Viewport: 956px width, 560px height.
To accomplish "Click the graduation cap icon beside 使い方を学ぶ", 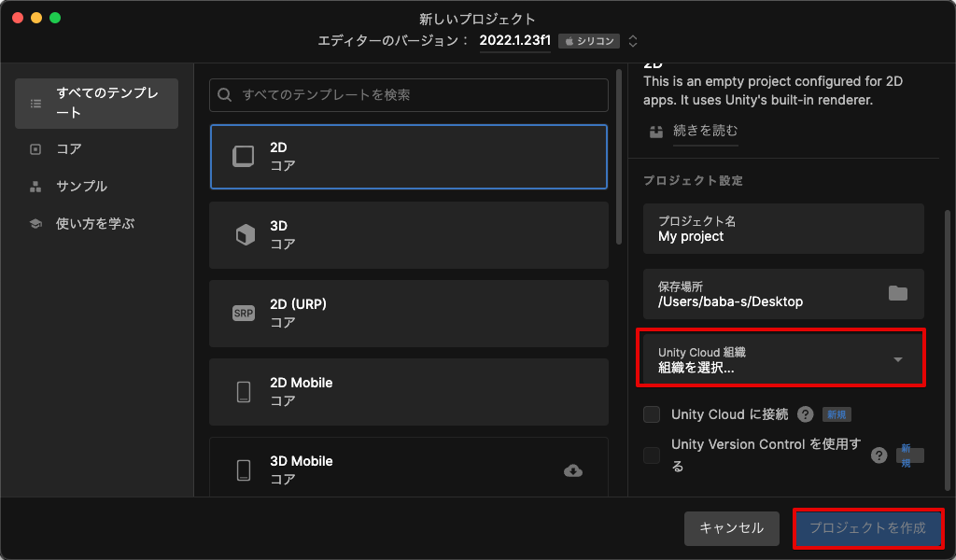I will [x=35, y=224].
